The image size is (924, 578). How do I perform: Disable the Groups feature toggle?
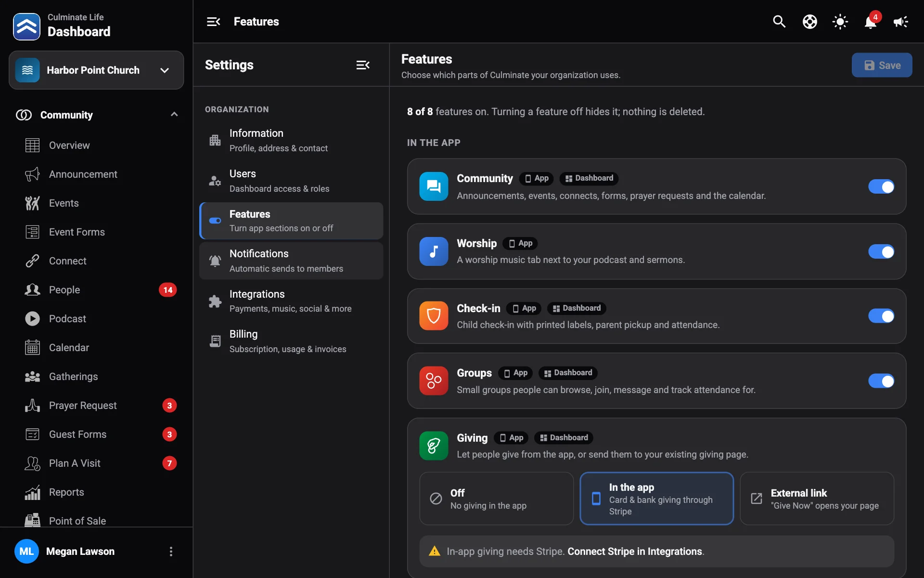pos(881,381)
